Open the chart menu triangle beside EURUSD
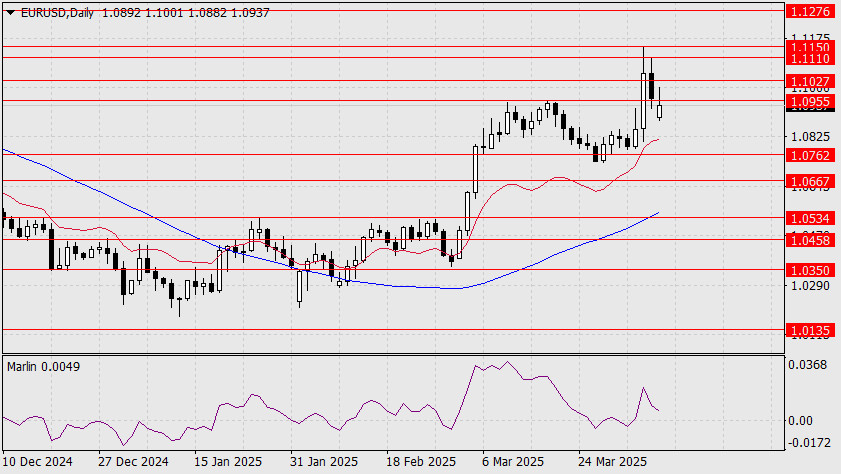 click(x=10, y=13)
